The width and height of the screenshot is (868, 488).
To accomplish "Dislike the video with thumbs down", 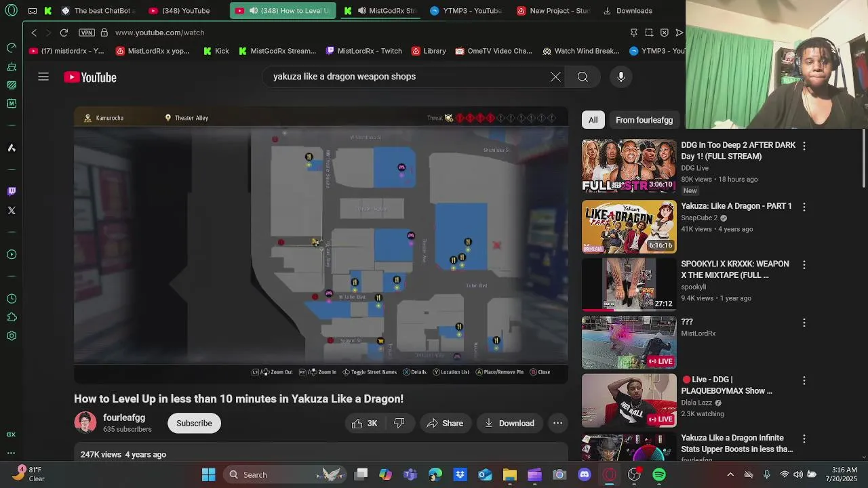I will click(x=399, y=423).
